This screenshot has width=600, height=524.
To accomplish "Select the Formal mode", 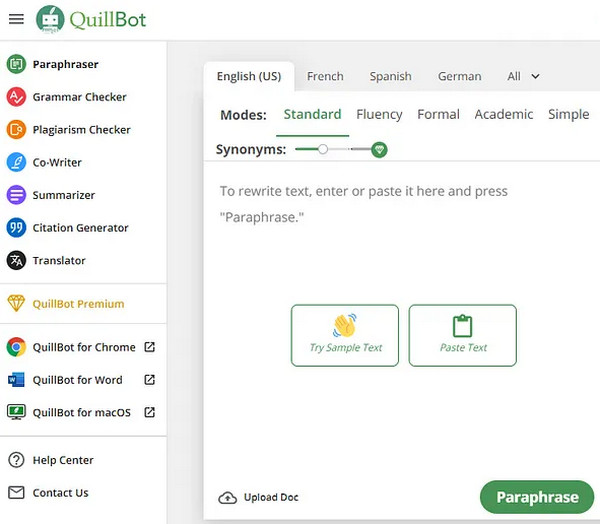I will click(439, 114).
